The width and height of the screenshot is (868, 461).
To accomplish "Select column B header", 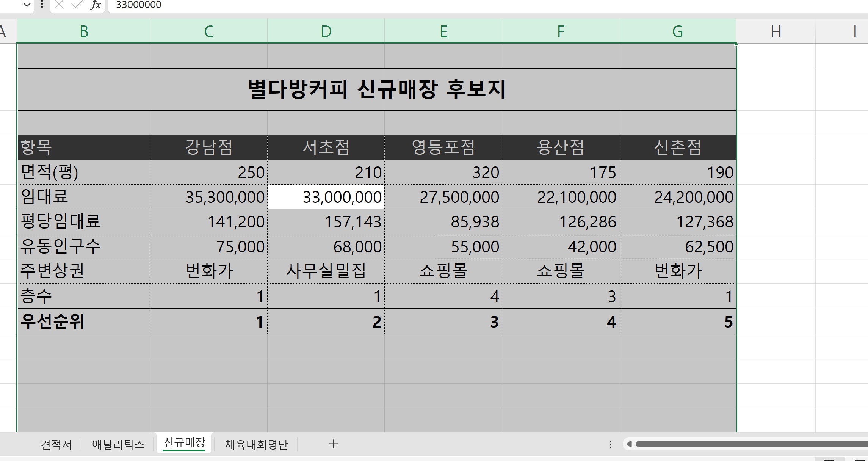I will 84,31.
